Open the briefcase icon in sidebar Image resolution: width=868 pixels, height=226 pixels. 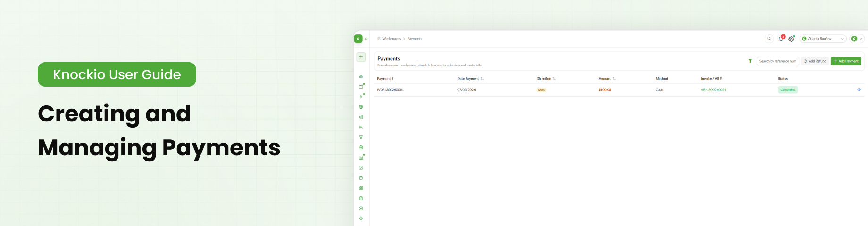[361, 147]
